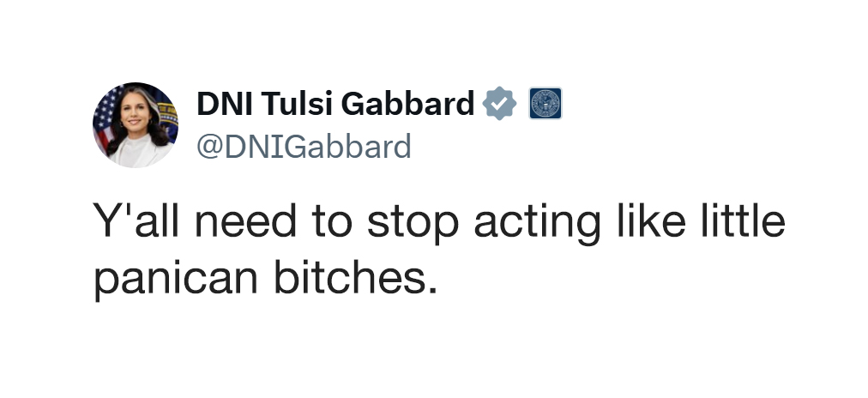Viewport: 868px width, 398px height.
Task: Click the @DNIGabbard handle
Action: [x=304, y=147]
